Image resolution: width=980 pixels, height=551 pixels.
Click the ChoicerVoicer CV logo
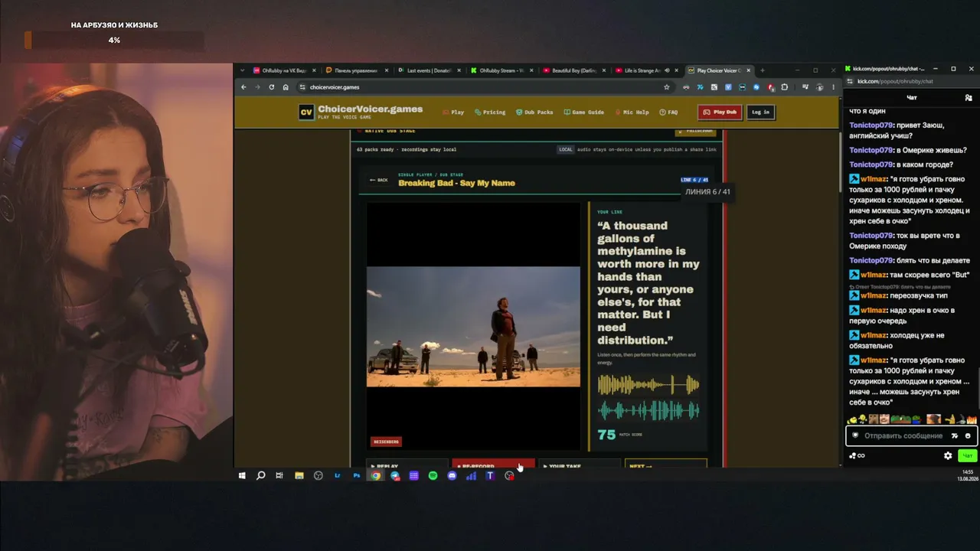[x=306, y=112]
